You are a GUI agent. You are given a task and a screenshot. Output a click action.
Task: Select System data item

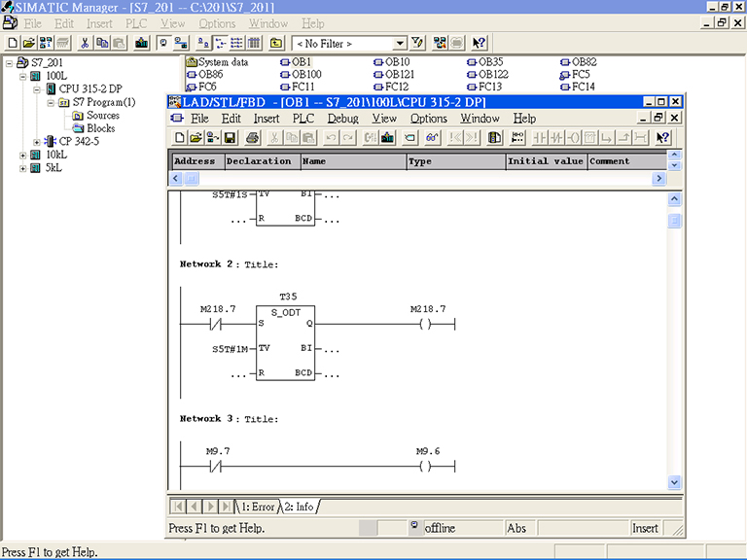[x=218, y=62]
